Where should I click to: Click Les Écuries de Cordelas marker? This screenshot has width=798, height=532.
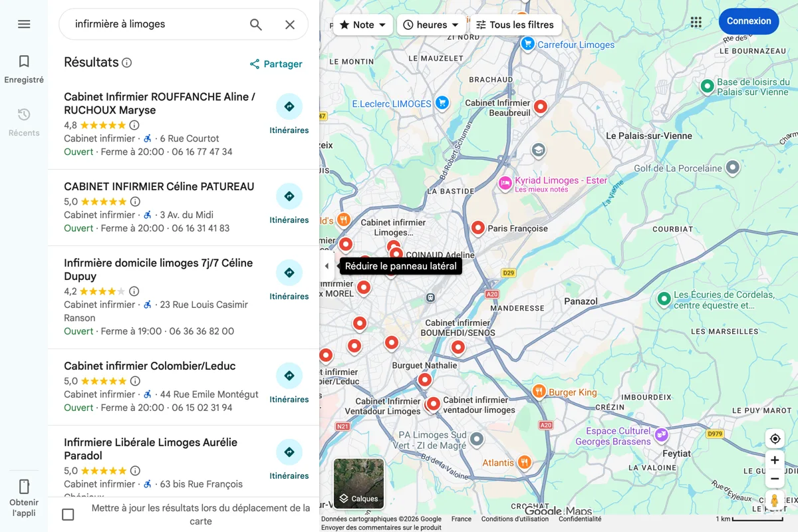pos(664,299)
